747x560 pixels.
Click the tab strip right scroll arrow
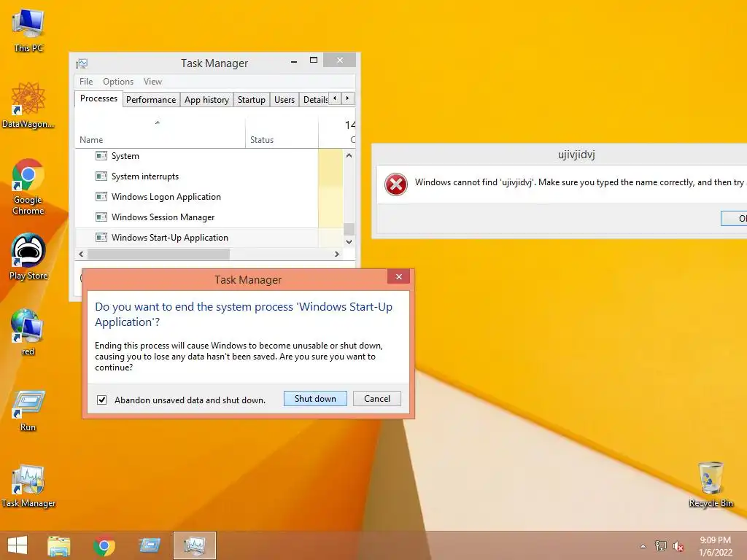pyautogui.click(x=348, y=98)
